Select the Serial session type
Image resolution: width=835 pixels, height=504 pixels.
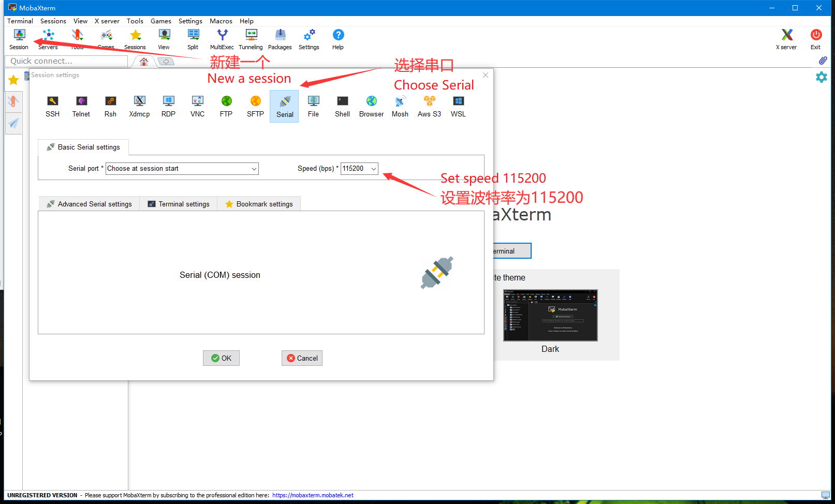tap(284, 107)
